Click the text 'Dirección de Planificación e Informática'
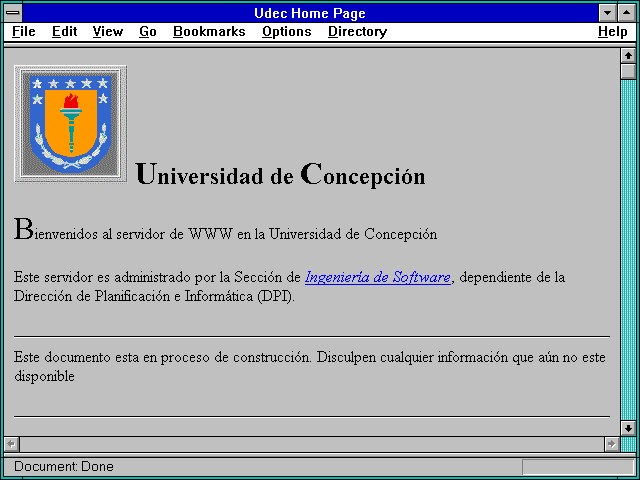 [x=134, y=296]
